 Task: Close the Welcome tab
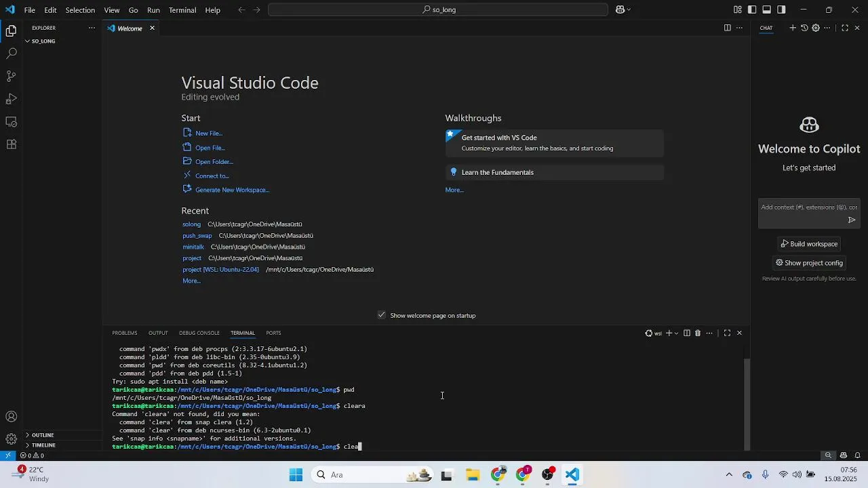pos(152,28)
